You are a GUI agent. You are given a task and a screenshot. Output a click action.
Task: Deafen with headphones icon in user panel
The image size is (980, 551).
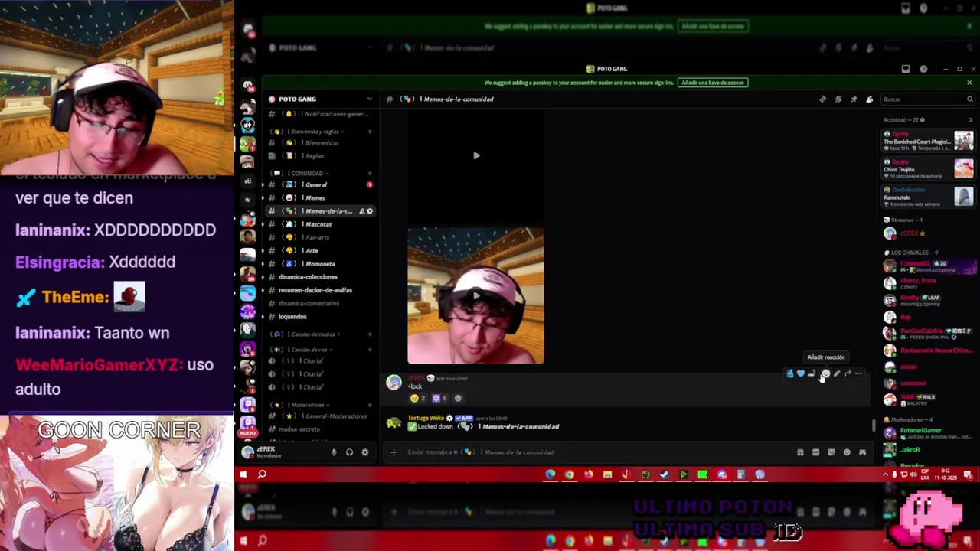pyautogui.click(x=349, y=452)
